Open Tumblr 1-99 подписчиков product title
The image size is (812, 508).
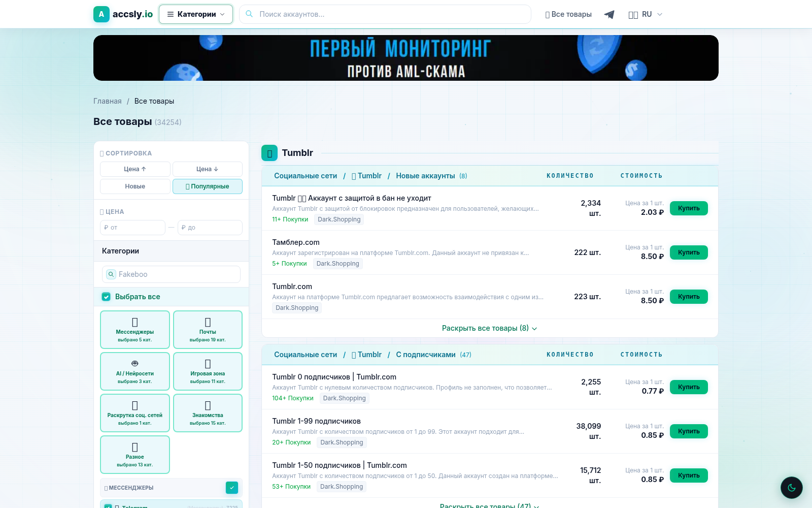coord(317,421)
